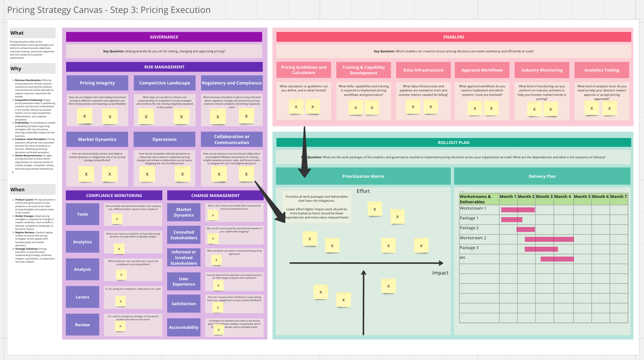The width and height of the screenshot is (644, 360).
Task: Select the Prioritisation Matrix header
Action: pos(363,176)
